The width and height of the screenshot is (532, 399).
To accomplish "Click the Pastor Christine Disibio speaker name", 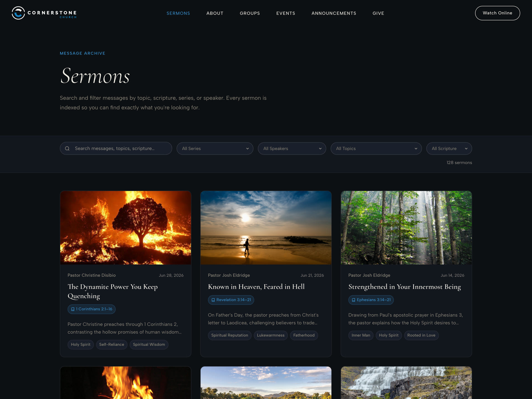I will (92, 275).
